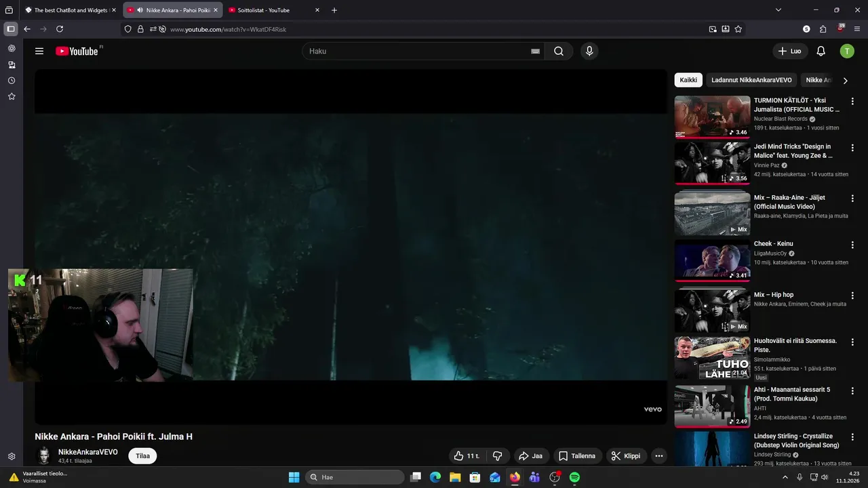Show site tracking protection shield icon
868x488 pixels.
(x=128, y=29)
